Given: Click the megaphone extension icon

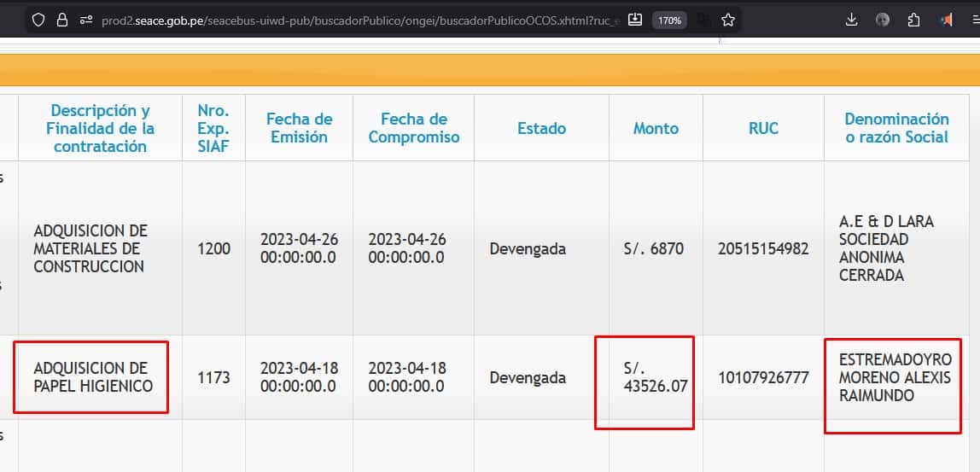Looking at the screenshot, I should (946, 20).
